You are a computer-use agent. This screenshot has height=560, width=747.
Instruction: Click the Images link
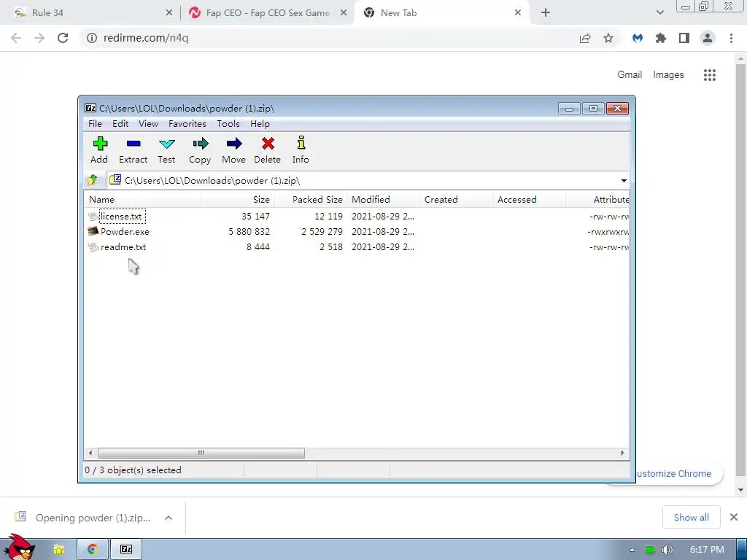click(x=668, y=75)
